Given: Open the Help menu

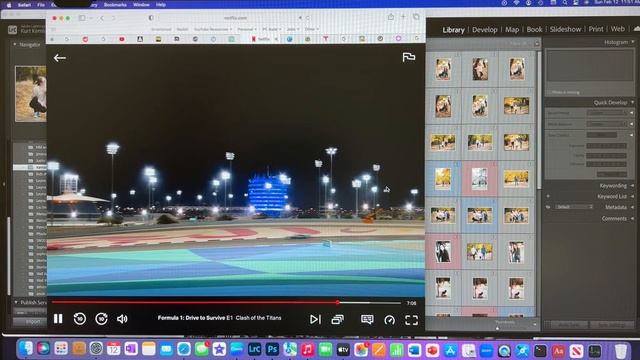Looking at the screenshot, I should click(161, 5).
